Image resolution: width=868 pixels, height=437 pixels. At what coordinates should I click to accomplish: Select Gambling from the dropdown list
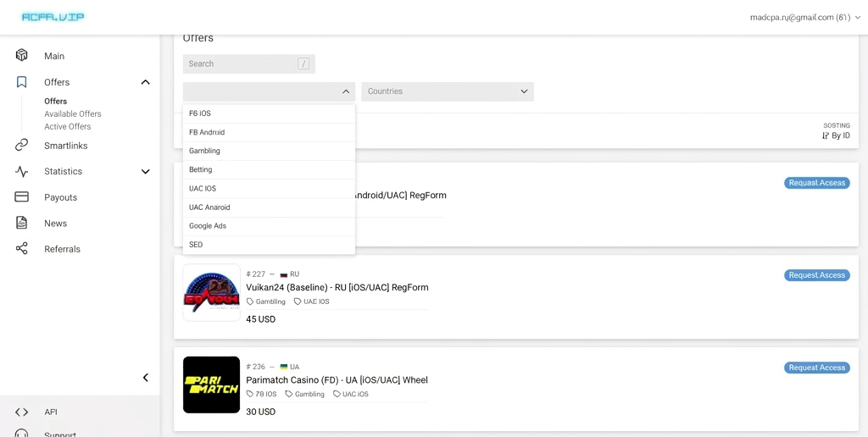pyautogui.click(x=269, y=151)
